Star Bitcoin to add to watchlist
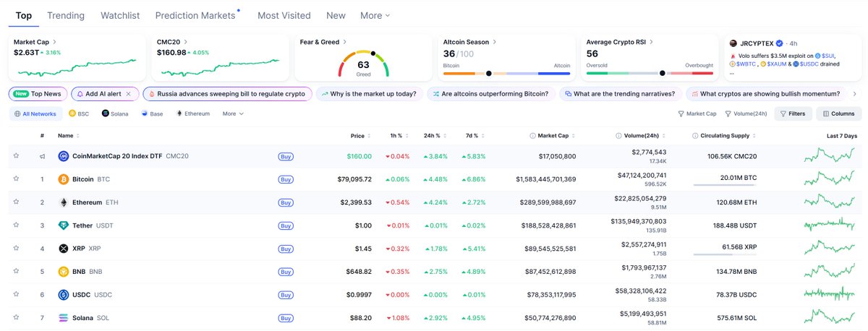 [16, 179]
